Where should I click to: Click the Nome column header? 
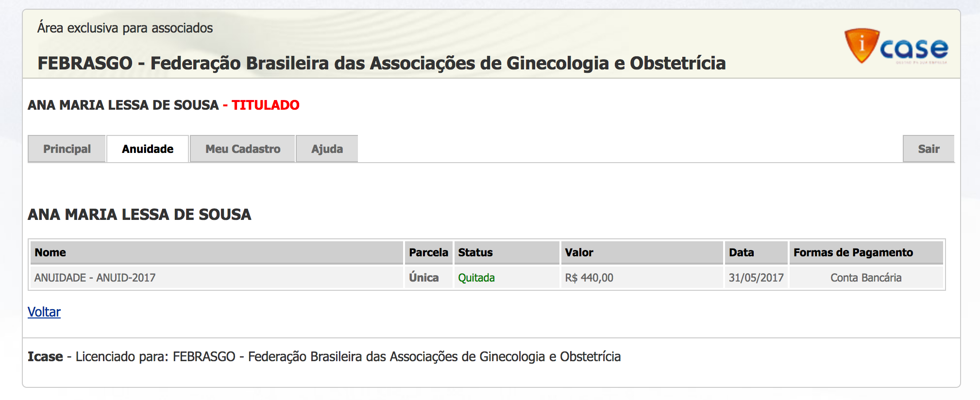tap(51, 252)
